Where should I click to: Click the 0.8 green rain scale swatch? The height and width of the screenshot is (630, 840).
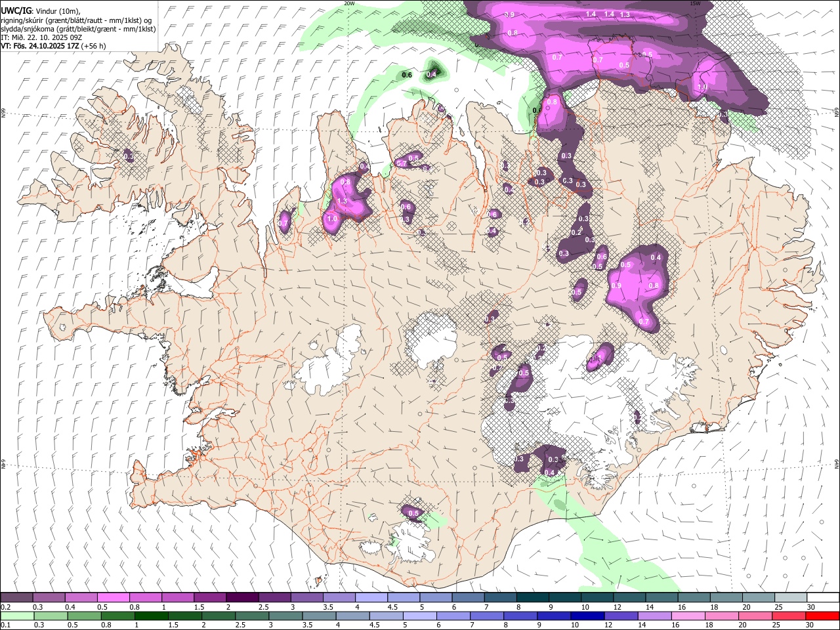click(x=117, y=616)
